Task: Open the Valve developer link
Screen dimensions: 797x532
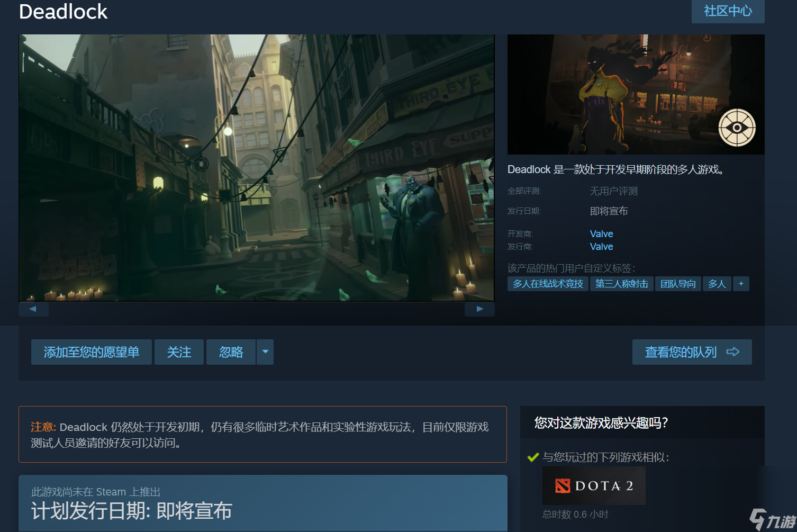Action: pos(601,234)
